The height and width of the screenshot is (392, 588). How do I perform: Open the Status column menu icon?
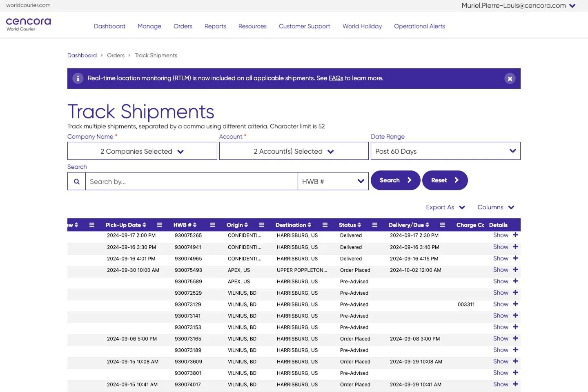(x=375, y=225)
